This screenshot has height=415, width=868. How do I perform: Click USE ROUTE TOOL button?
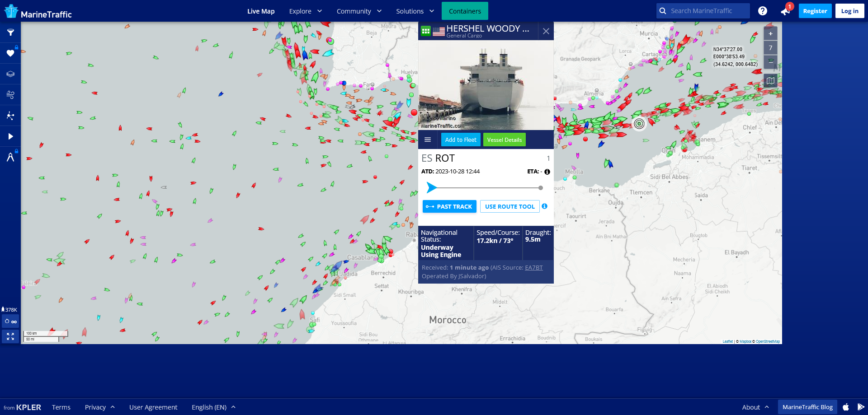[509, 206]
